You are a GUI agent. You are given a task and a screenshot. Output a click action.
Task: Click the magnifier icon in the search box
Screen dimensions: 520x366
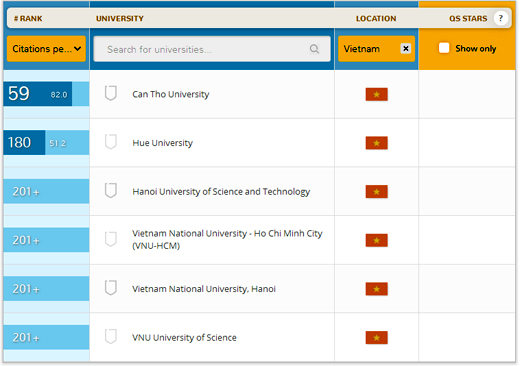[x=314, y=49]
